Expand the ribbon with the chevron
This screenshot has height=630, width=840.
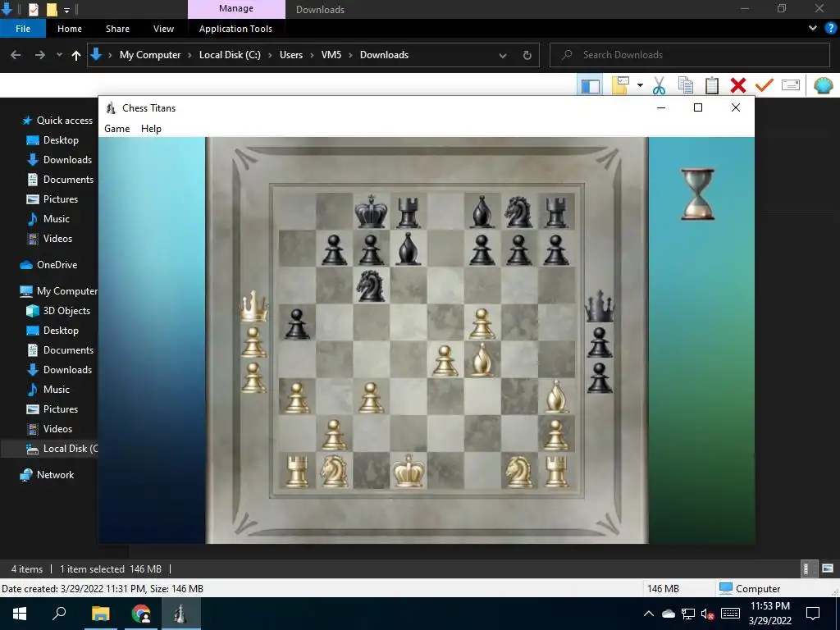point(813,29)
